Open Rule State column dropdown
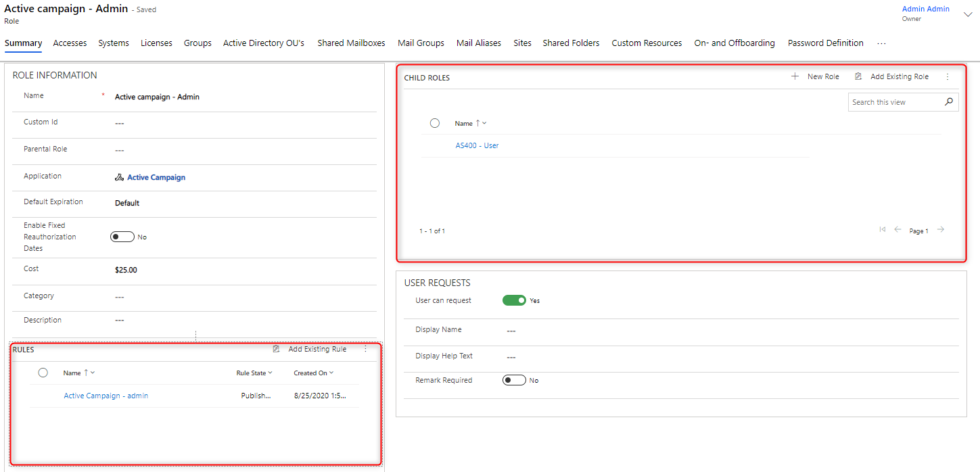Screen dimensions: 980x472 254,373
